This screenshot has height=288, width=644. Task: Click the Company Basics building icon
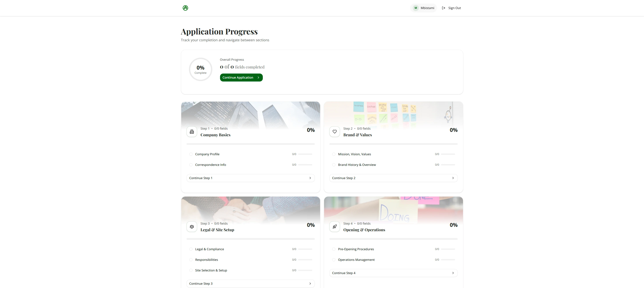[192, 132]
